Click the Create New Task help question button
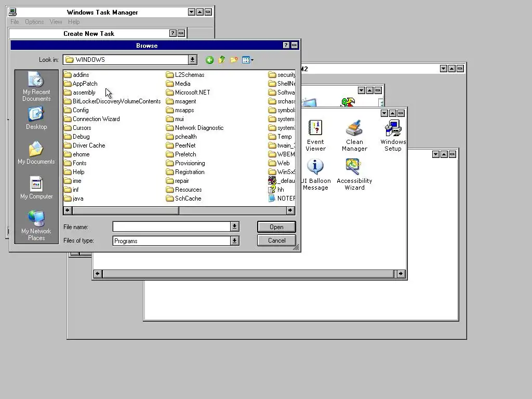The width and height of the screenshot is (532, 399). point(172,33)
